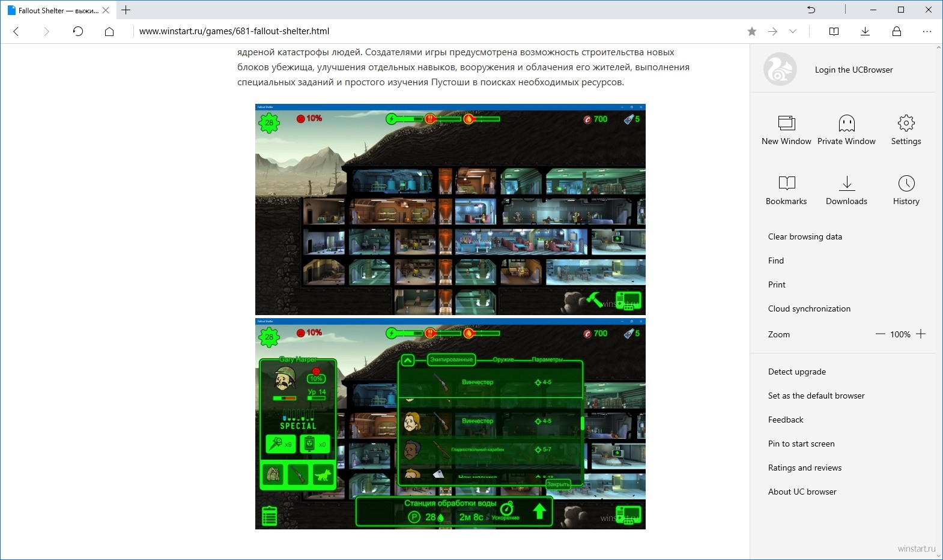Click the restore closed tab arrow icon

click(x=811, y=10)
